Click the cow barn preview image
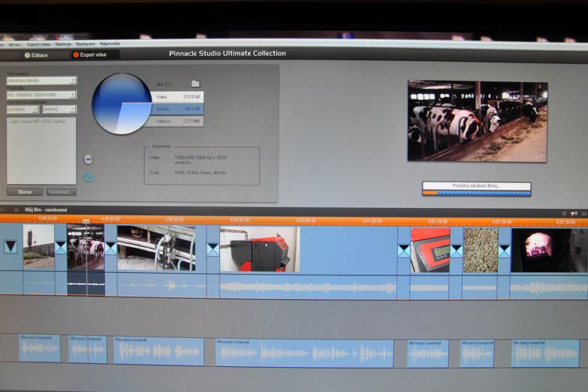 478,121
